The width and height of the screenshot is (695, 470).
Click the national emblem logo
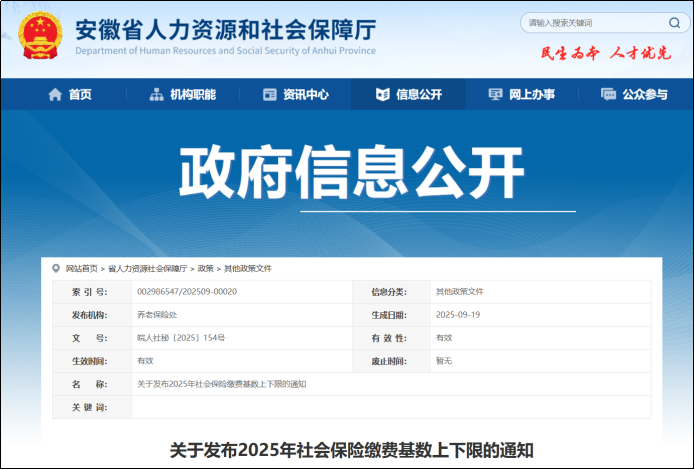tap(40, 35)
